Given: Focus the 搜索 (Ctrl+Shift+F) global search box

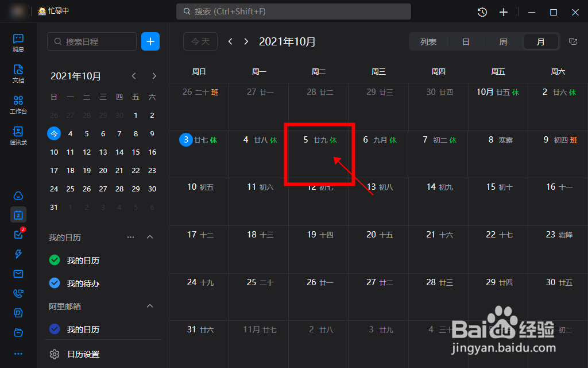Looking at the screenshot, I should 293,11.
